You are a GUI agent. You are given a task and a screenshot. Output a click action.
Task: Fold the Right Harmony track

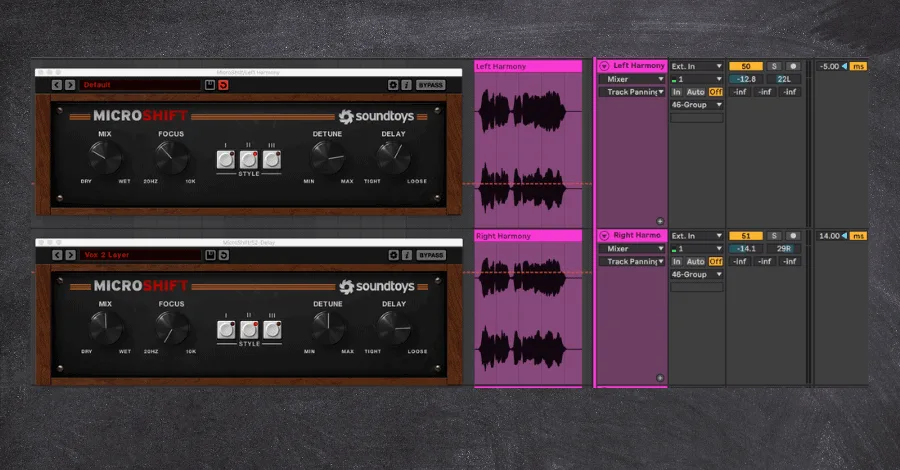[604, 236]
